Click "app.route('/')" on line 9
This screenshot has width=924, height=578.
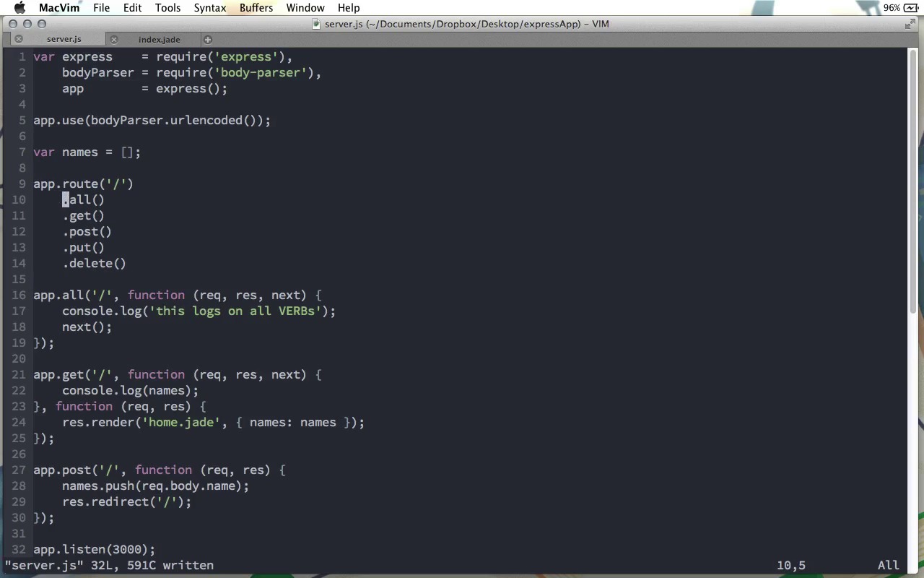(83, 184)
